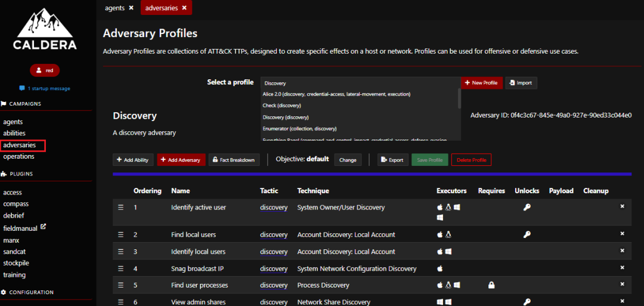Open the fieldmanual external link
This screenshot has width=644, height=306.
tap(24, 227)
